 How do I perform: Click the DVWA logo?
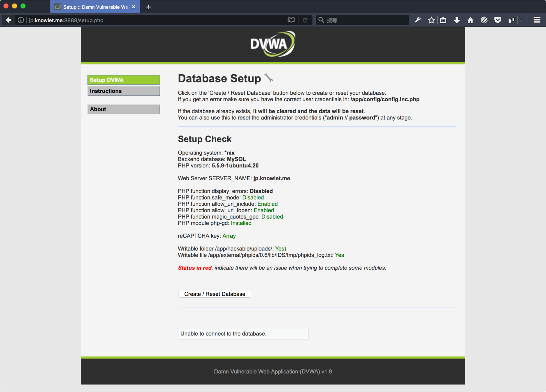tap(273, 44)
